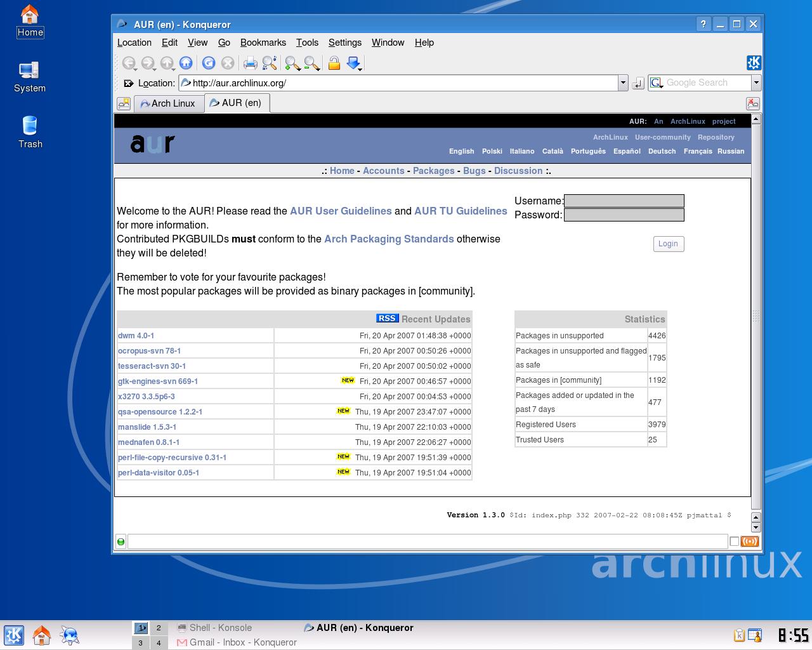Open the Bookmarks menu
Screen dimensions: 812x650
(263, 43)
